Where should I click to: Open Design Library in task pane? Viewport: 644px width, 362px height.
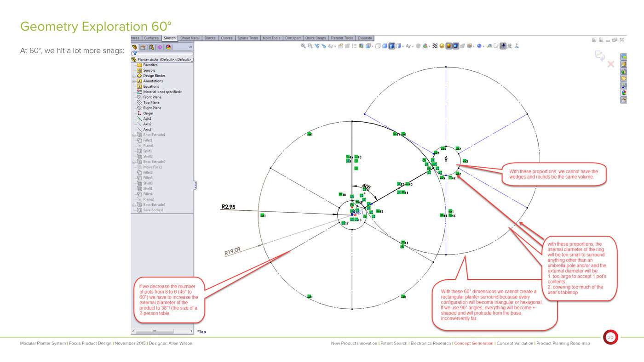click(624, 71)
